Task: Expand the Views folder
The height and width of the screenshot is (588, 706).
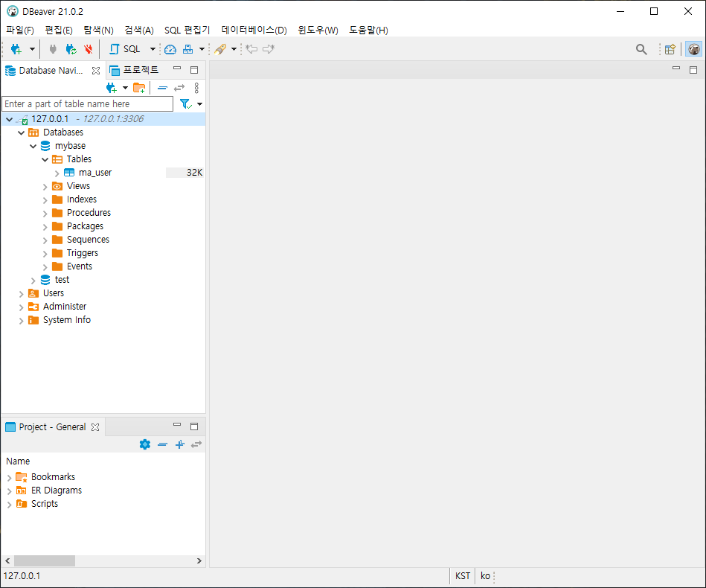Action: click(x=45, y=187)
